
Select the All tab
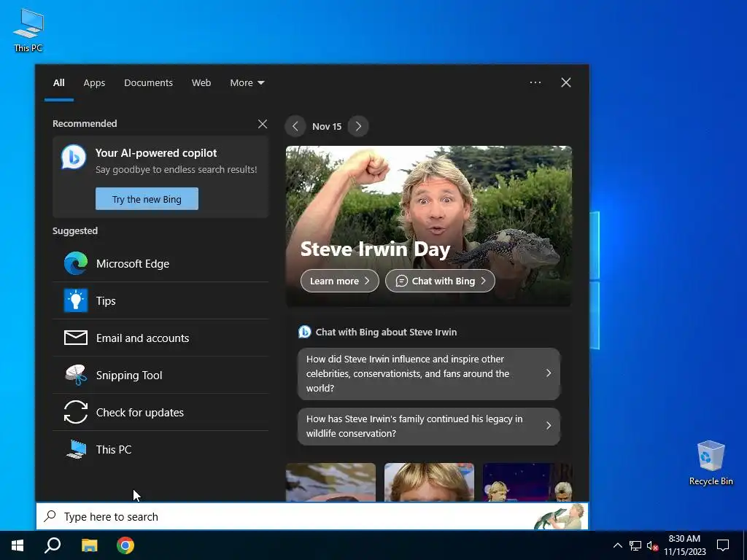[59, 83]
